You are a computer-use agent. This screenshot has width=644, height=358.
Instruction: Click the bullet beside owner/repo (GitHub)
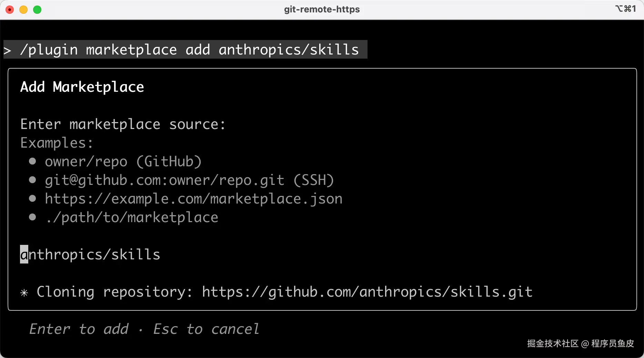tap(32, 161)
